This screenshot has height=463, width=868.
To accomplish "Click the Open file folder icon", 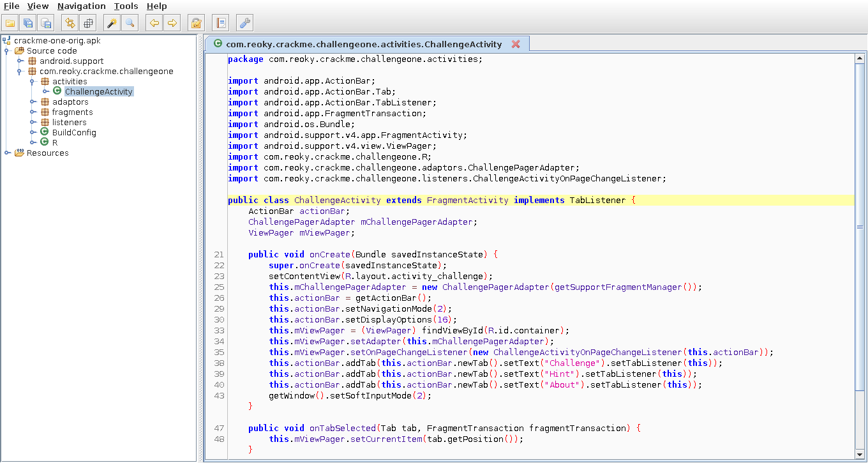I will pos(10,24).
